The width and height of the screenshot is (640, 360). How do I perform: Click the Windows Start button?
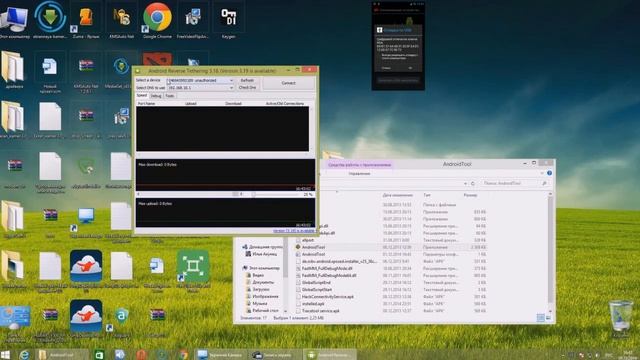click(x=5, y=354)
